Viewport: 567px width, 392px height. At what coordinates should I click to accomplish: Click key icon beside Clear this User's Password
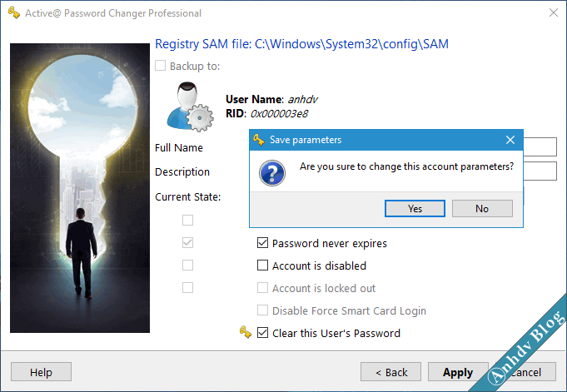[245, 332]
